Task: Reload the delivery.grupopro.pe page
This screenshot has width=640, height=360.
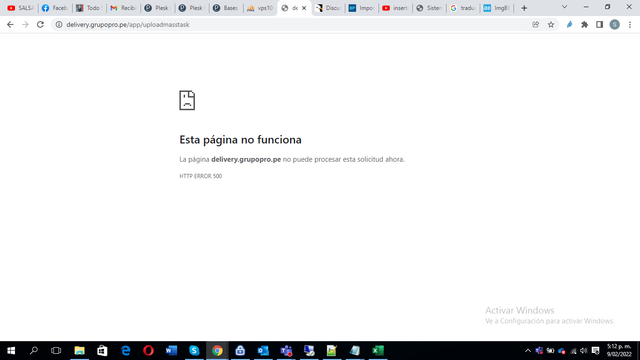Action: click(40, 24)
